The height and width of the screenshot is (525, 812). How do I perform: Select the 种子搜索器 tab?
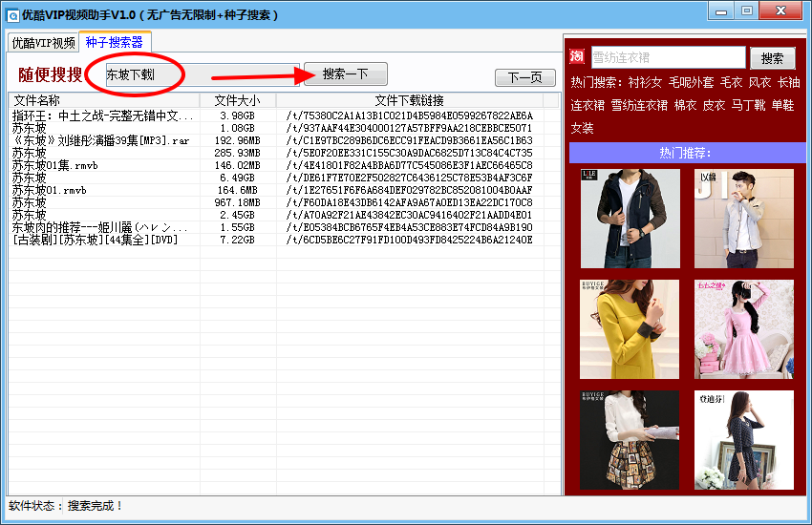(115, 42)
